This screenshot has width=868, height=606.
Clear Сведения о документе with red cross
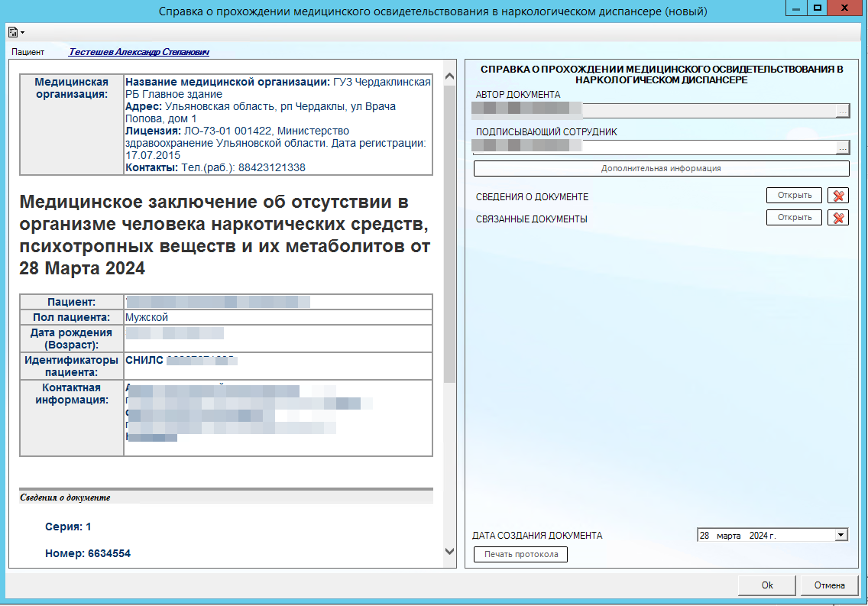coord(838,196)
